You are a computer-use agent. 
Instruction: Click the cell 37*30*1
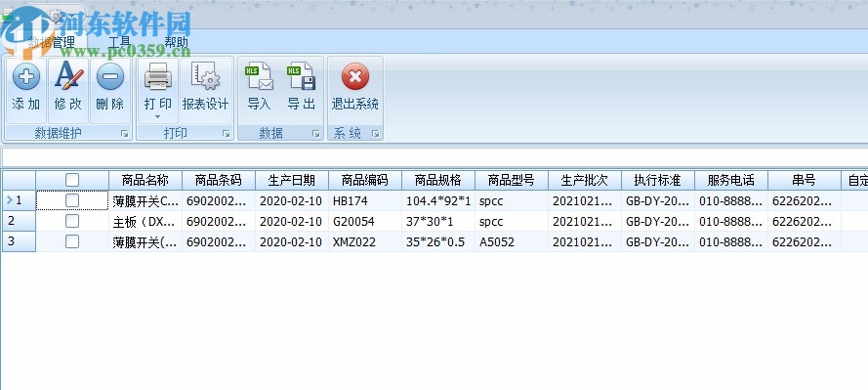point(438,221)
